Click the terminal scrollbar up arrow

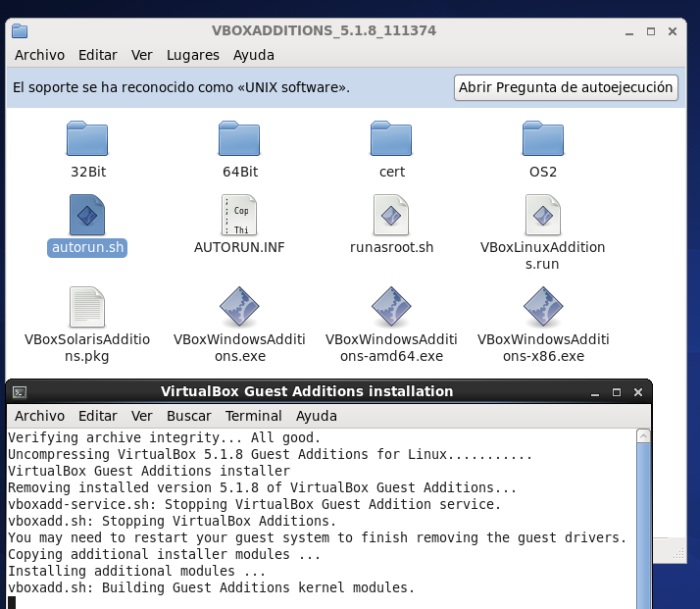[643, 435]
